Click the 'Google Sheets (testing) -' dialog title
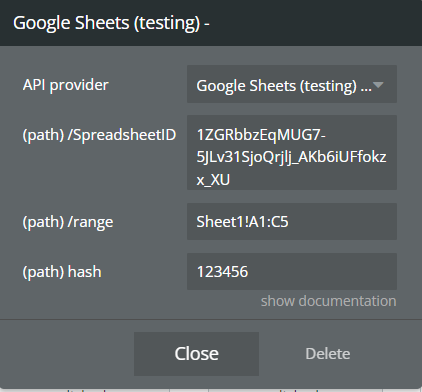Screen dimensions: 422x392 (x=111, y=23)
